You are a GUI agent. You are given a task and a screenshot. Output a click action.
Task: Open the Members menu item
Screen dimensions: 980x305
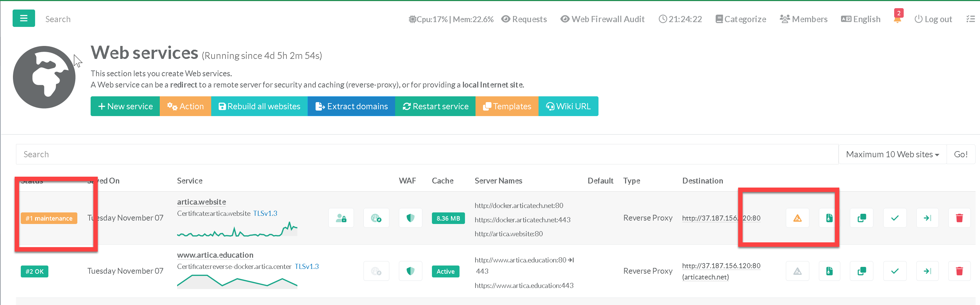coord(804,19)
